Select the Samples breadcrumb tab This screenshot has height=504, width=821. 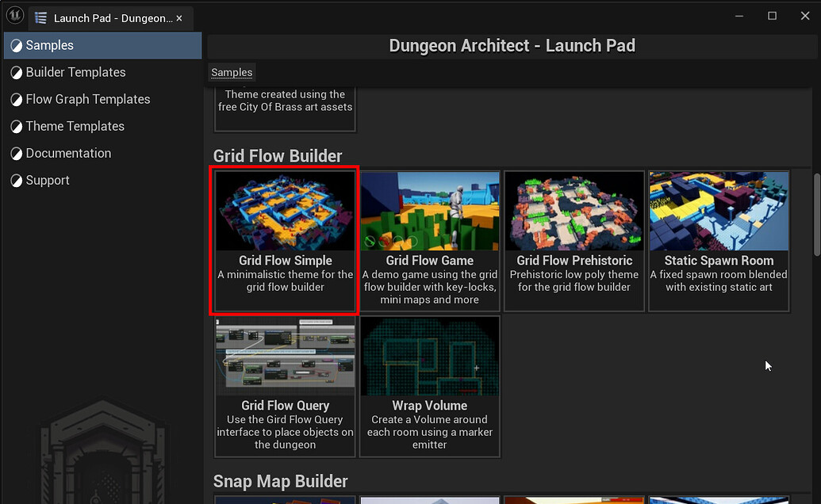(x=232, y=72)
